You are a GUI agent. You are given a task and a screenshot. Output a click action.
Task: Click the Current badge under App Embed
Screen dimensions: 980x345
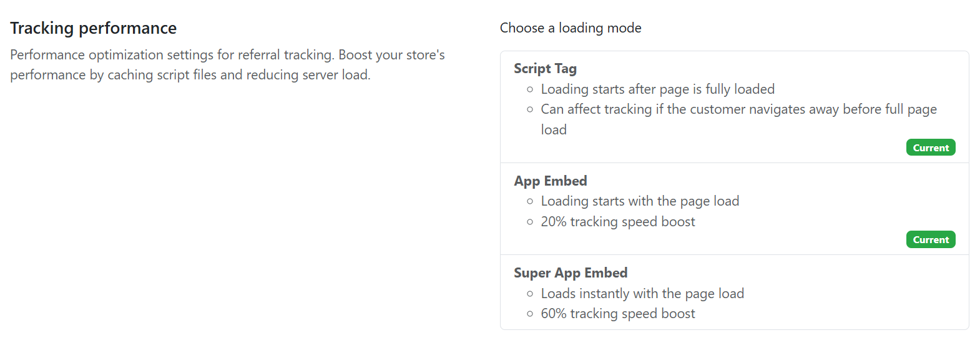(x=930, y=240)
